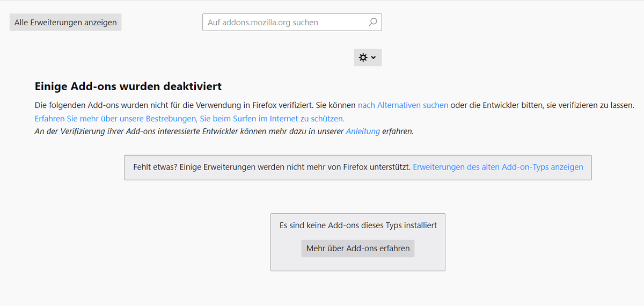This screenshot has height=306, width=644.
Task: Click the Fehlt etwas? notice text
Action: pos(272,167)
